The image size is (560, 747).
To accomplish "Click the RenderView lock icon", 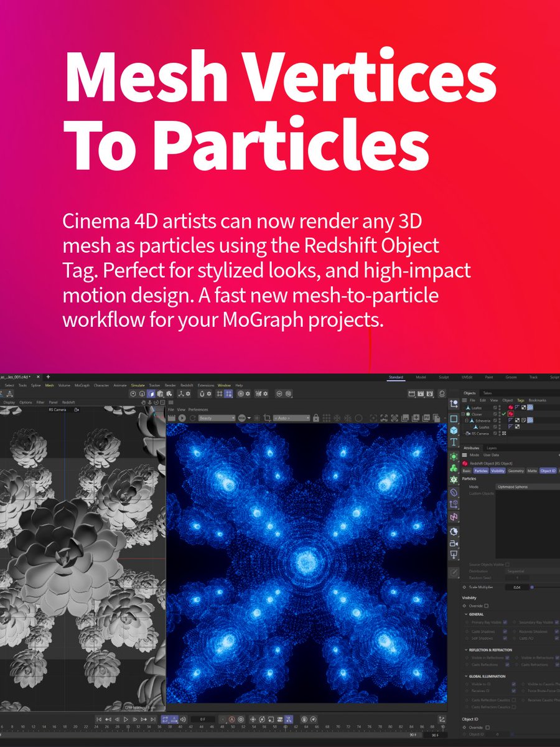I will pos(316,418).
